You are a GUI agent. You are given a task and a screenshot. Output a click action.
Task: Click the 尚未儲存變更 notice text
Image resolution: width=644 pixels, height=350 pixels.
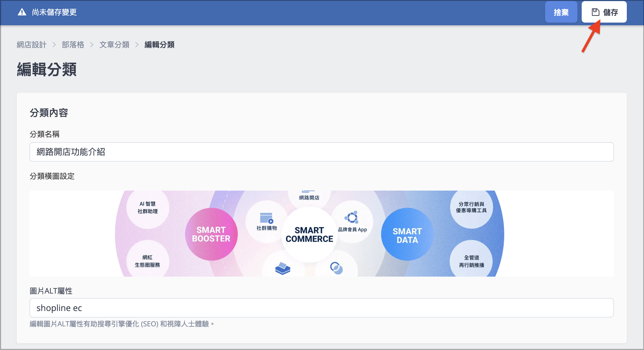(54, 12)
